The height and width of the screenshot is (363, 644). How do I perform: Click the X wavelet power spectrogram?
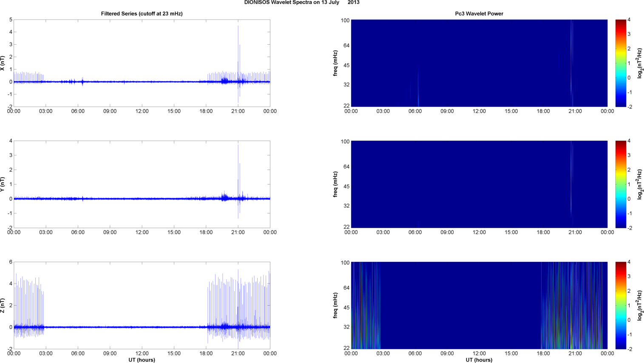coord(479,63)
